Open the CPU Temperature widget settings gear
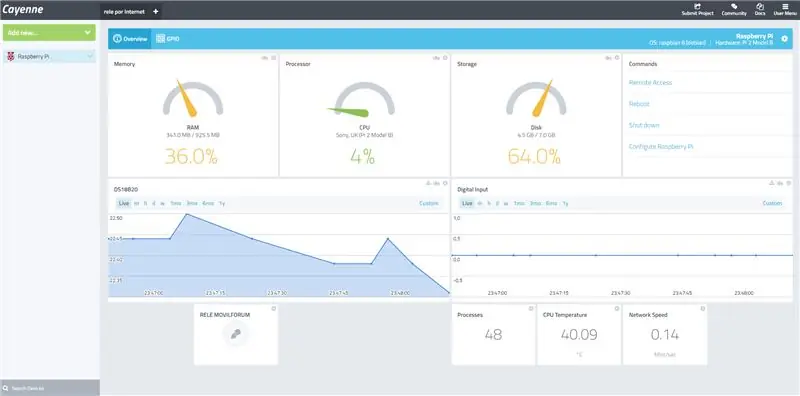This screenshot has width=800, height=396. (616, 308)
